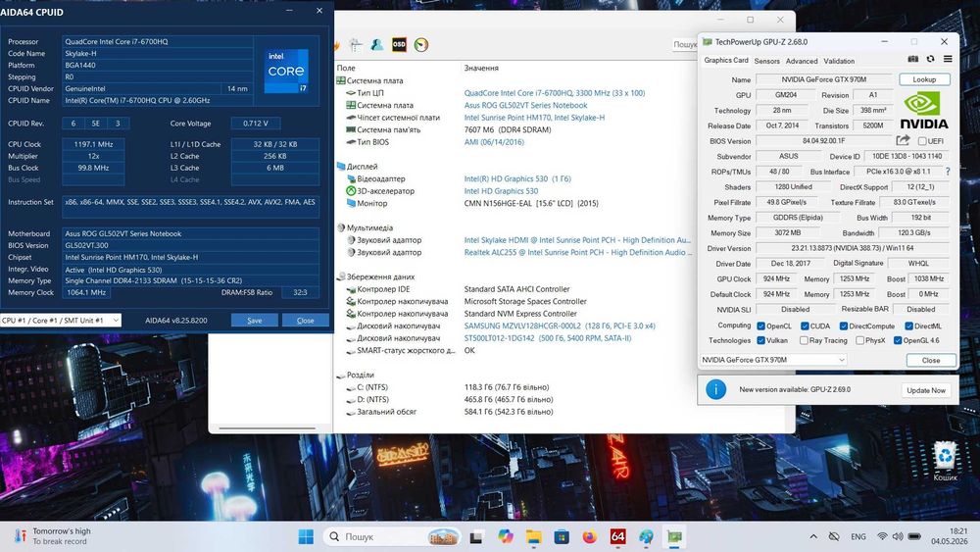Screen dimensions: 980x552
Task: Launch Copilot from the taskbar
Action: point(505,536)
